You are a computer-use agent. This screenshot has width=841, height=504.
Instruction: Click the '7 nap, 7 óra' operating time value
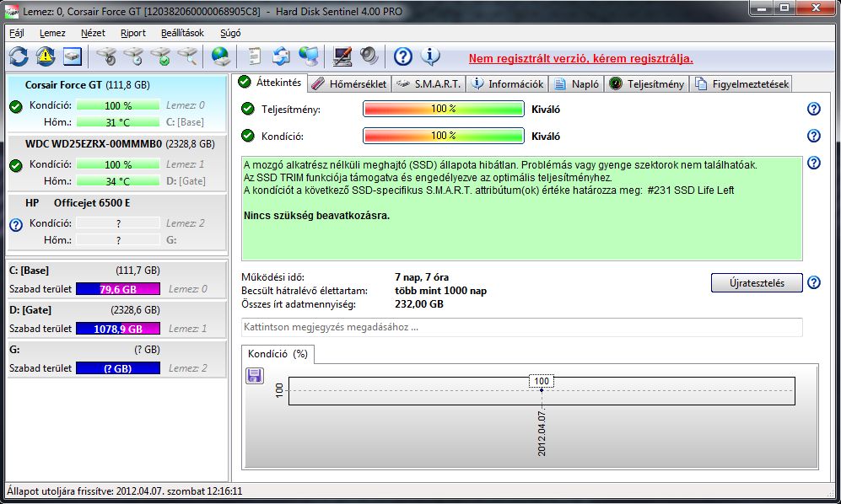422,277
